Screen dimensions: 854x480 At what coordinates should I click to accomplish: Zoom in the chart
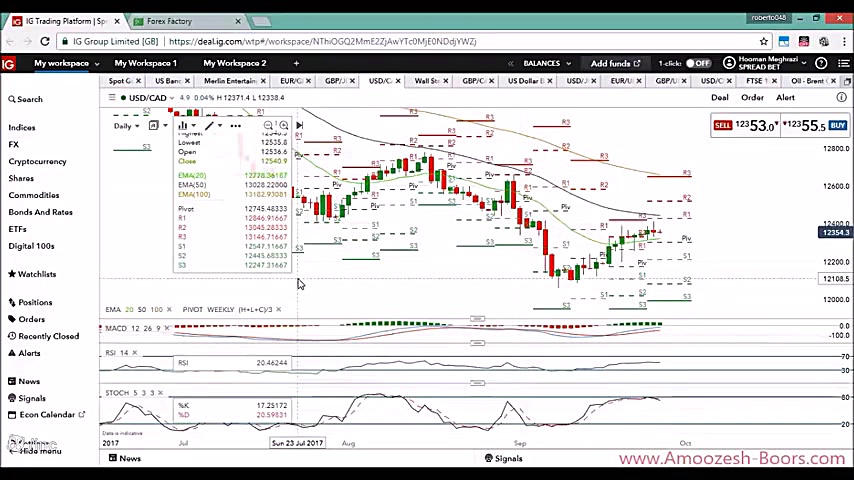(284, 125)
